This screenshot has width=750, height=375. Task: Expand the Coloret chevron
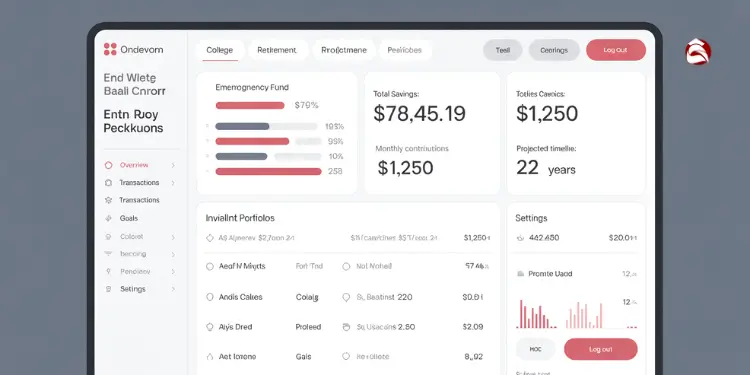point(173,237)
